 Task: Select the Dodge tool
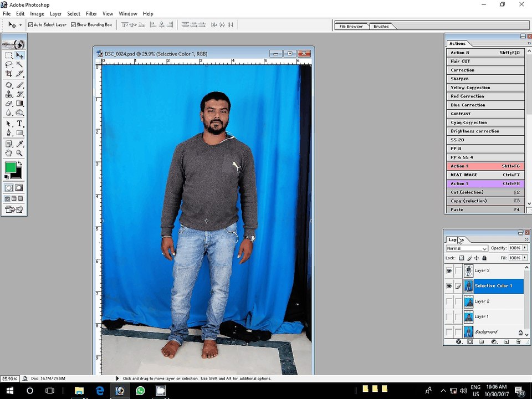click(x=19, y=112)
